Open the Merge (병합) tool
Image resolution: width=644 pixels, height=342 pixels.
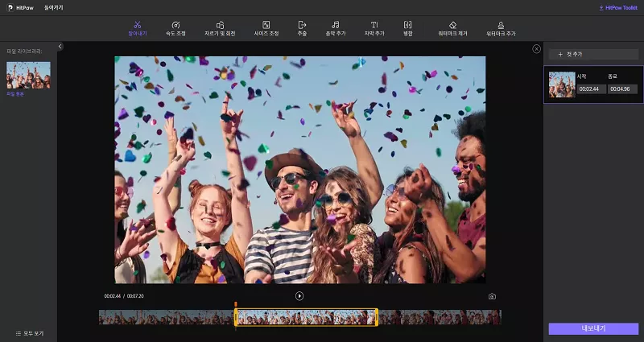tap(407, 28)
